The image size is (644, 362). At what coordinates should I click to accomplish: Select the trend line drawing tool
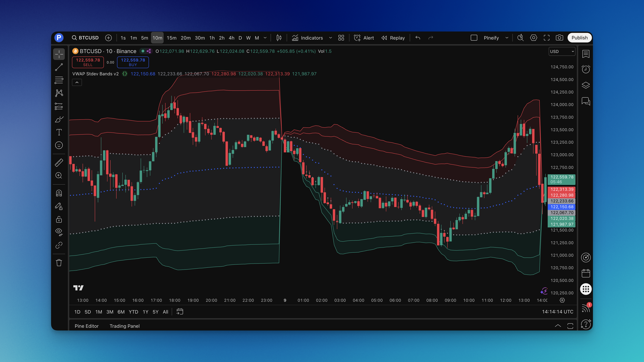(59, 67)
